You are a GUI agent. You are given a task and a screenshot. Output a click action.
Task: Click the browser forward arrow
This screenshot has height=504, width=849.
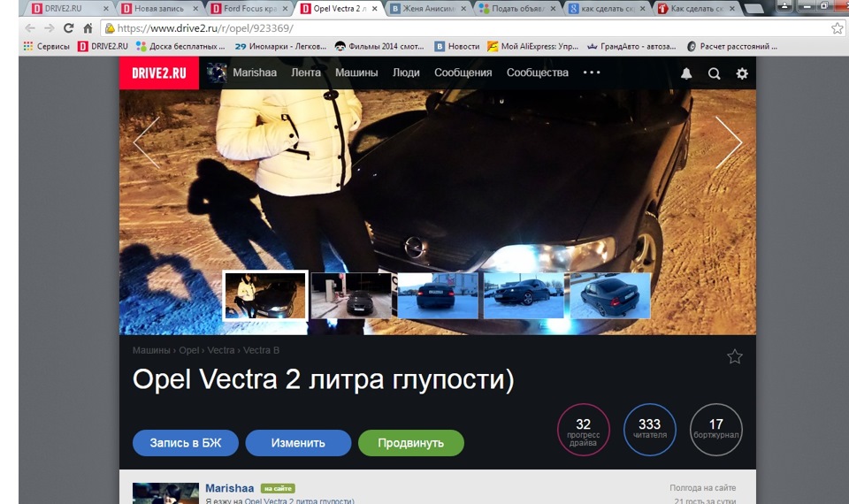point(50,28)
